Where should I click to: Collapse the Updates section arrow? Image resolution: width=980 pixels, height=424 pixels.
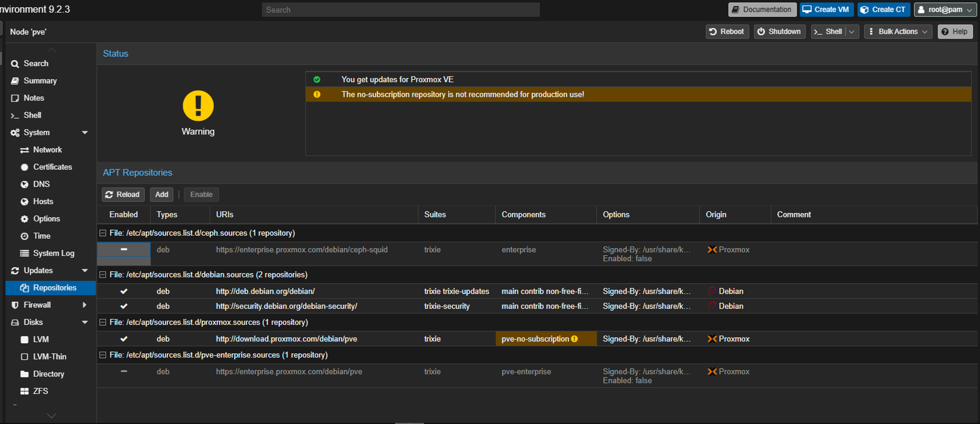[85, 270]
